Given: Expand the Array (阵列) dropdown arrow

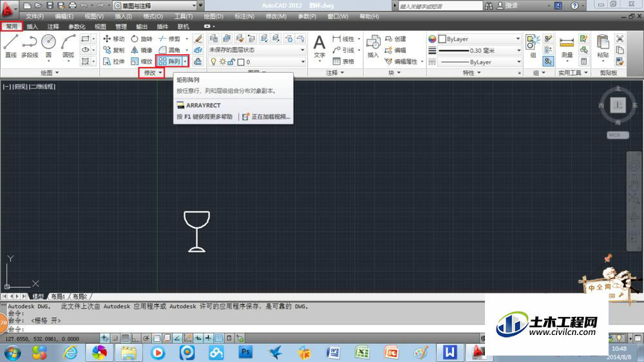Looking at the screenshot, I should tap(185, 62).
